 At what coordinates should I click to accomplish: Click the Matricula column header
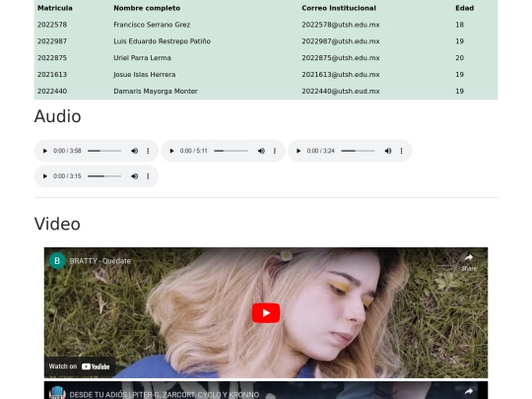(55, 8)
